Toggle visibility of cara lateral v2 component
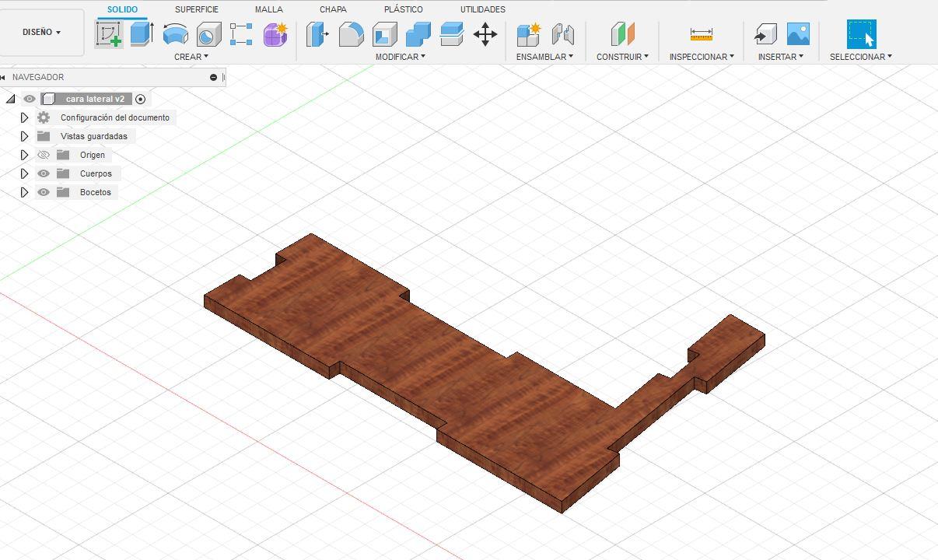Viewport: 938px width, 560px height. click(x=30, y=99)
